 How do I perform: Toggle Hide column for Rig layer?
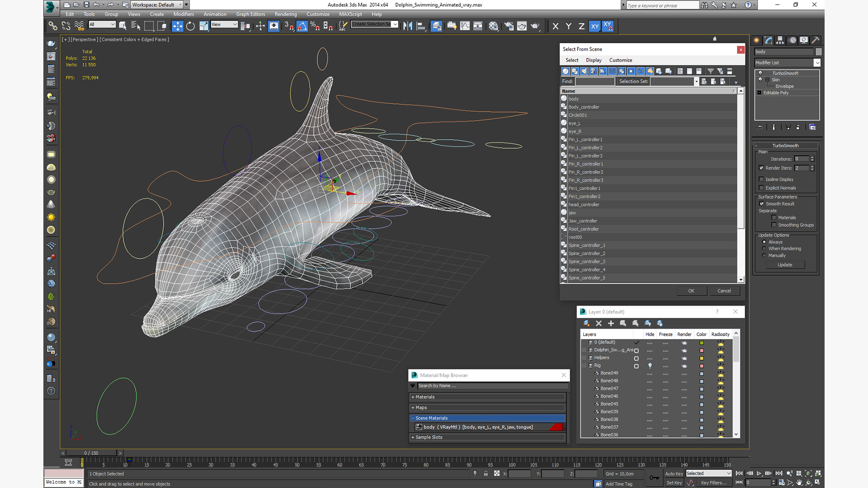coord(649,365)
